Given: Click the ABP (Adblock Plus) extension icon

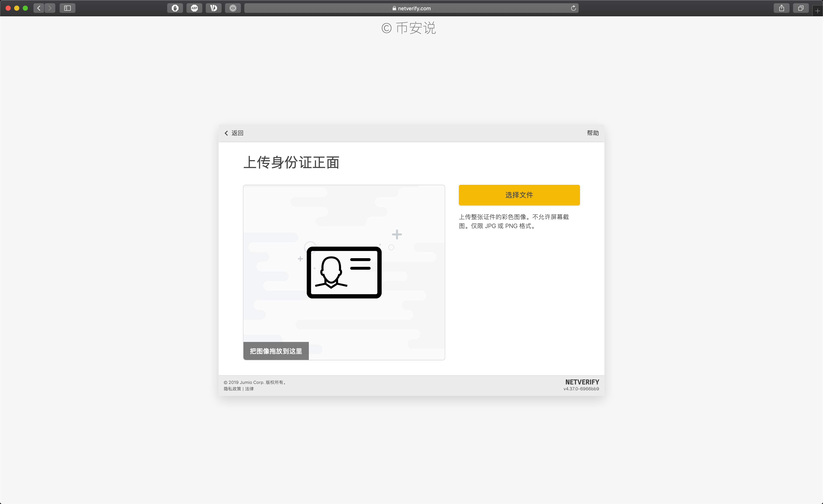Looking at the screenshot, I should tap(194, 8).
